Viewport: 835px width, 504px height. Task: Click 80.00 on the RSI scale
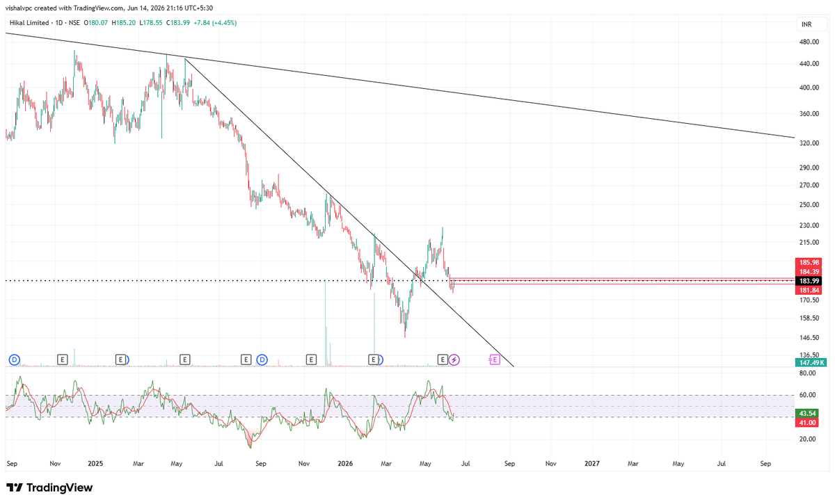pos(807,373)
